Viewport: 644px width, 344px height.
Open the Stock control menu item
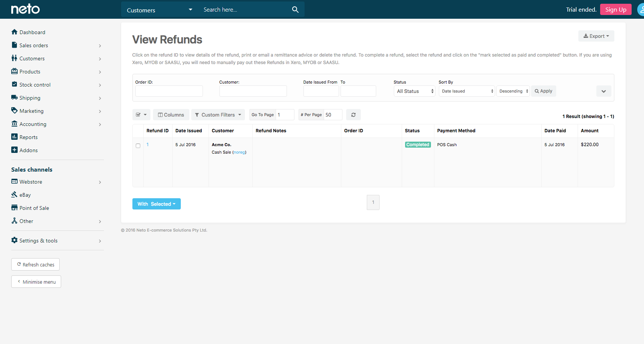[35, 85]
